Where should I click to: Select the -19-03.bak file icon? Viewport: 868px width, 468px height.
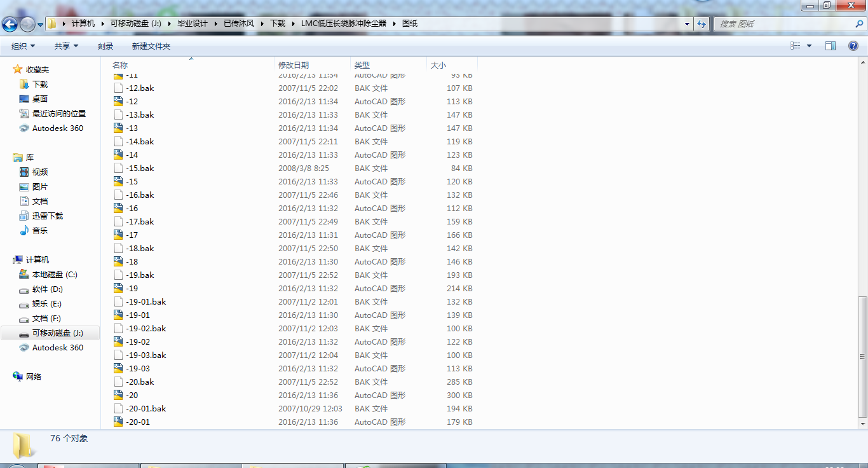click(118, 355)
